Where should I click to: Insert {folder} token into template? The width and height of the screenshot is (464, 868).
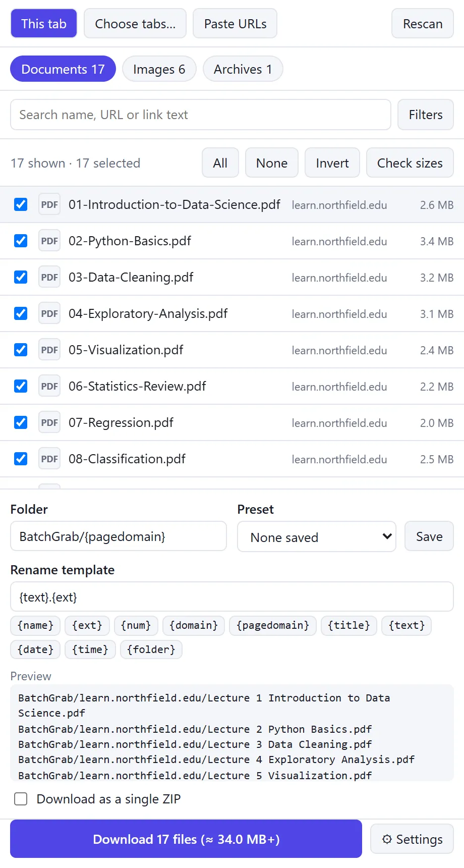(x=151, y=649)
